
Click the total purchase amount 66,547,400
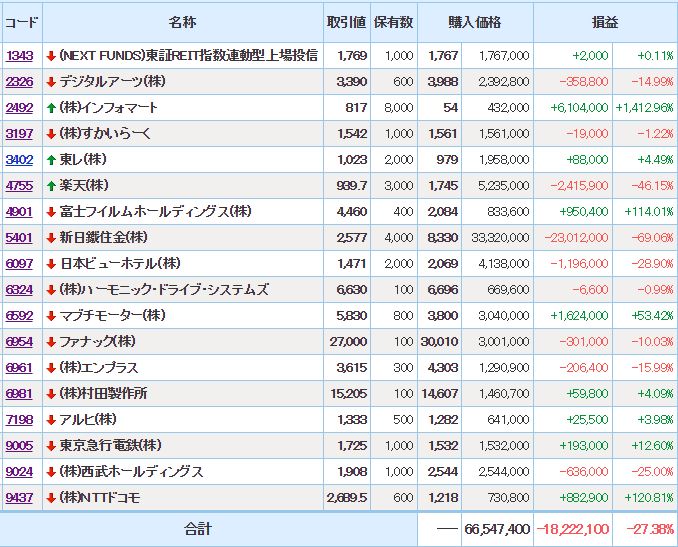point(497,529)
